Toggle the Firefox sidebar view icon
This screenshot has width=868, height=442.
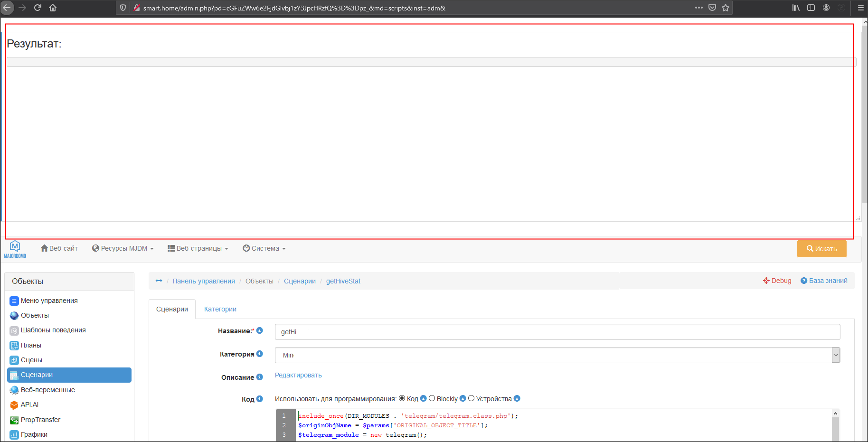[811, 8]
